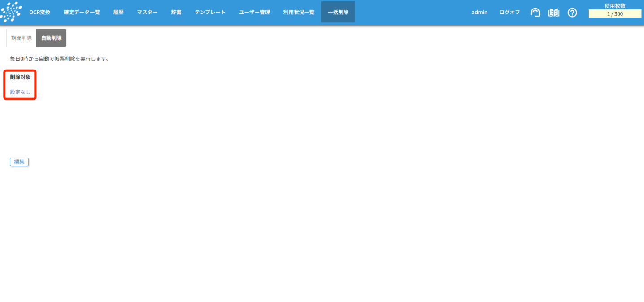Open the support headset icon

click(535, 13)
